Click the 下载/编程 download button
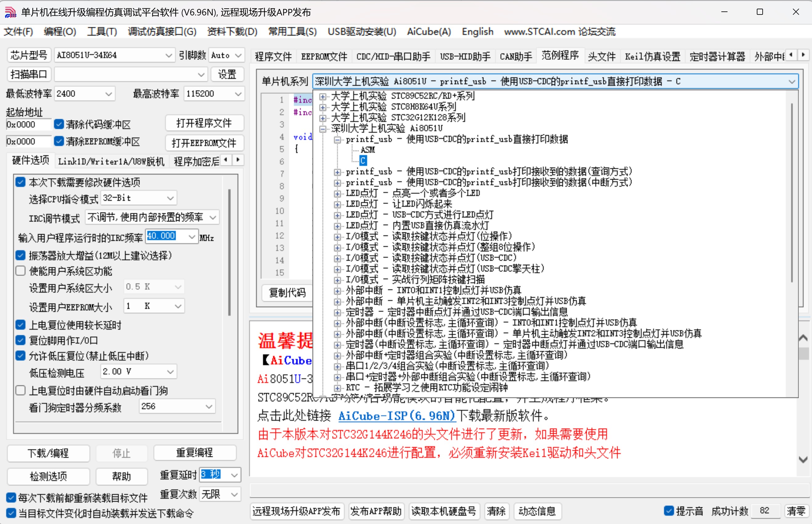This screenshot has width=812, height=524. 48,453
